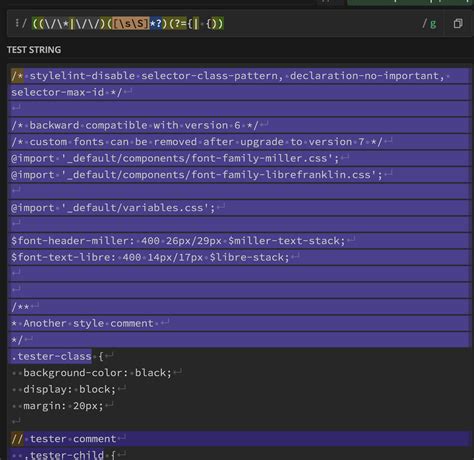The width and height of the screenshot is (474, 460).
Task: Click the 'selector-max-id */' line
Action: tap(67, 92)
